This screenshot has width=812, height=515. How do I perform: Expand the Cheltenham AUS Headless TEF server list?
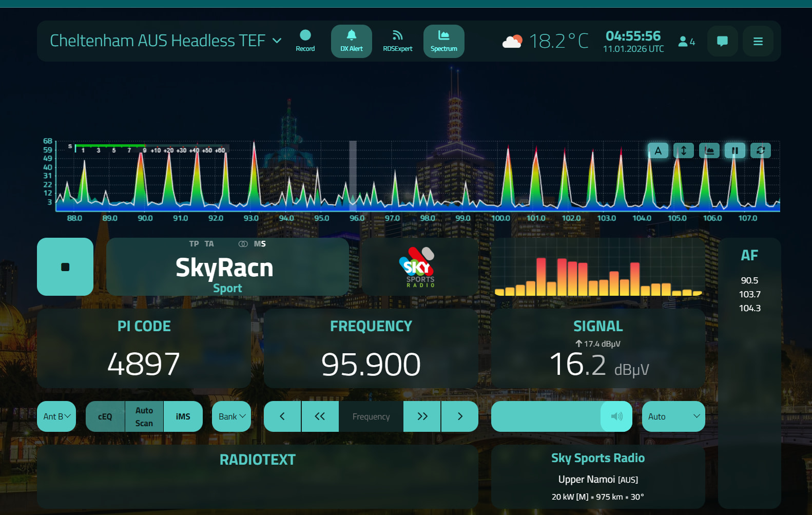277,41
